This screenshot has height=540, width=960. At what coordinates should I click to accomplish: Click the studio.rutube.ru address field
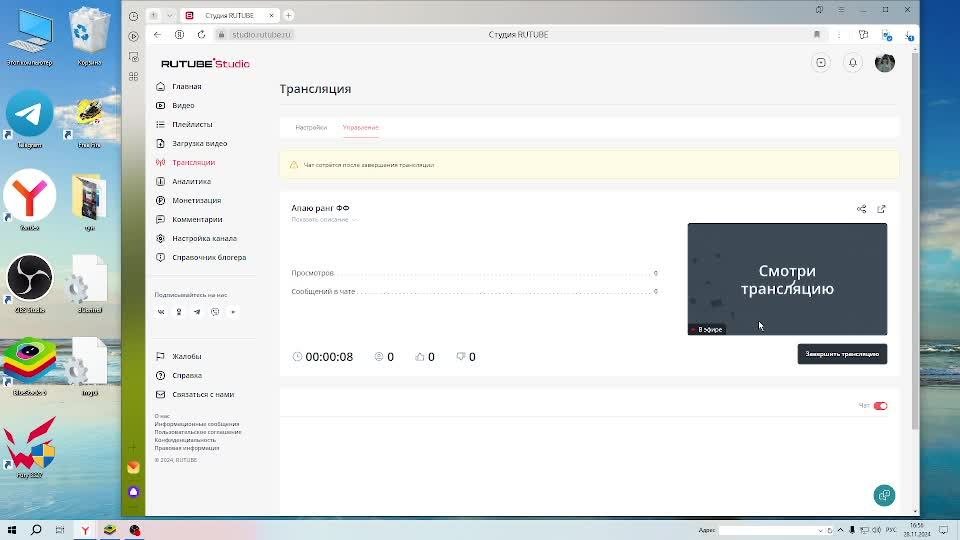pyautogui.click(x=261, y=35)
